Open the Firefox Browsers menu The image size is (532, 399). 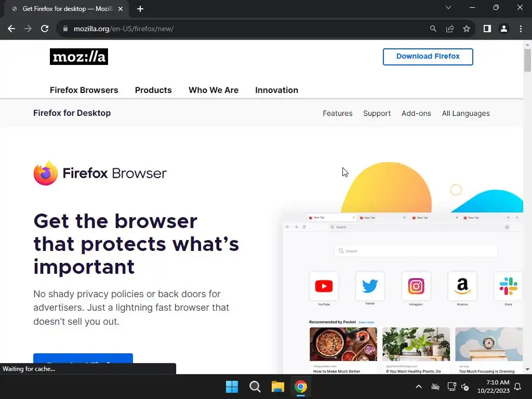point(84,90)
